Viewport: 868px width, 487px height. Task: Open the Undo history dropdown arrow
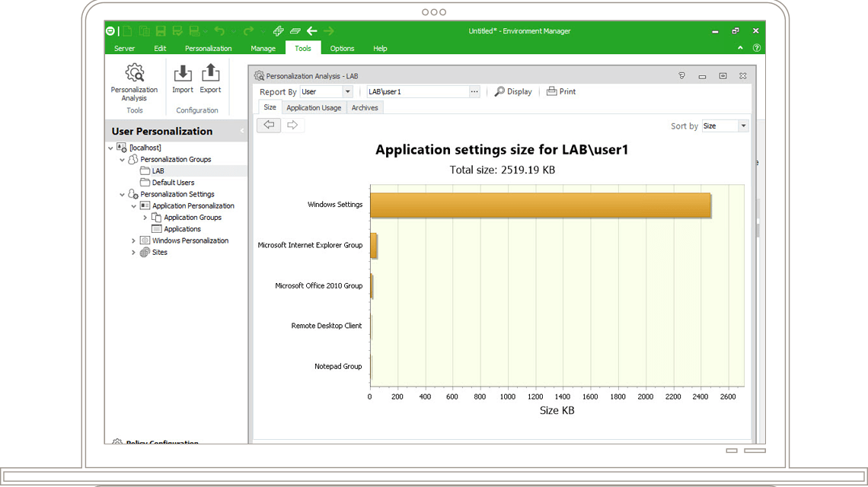tap(234, 31)
